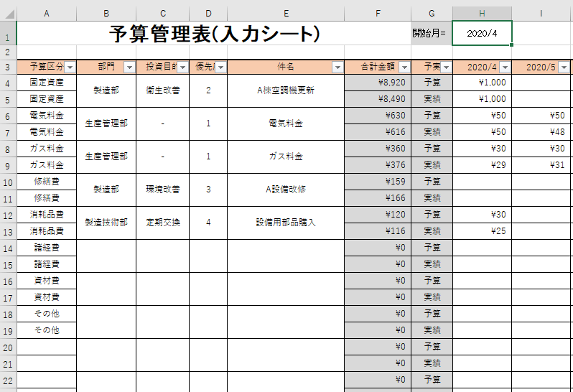Click the Select All corner triangle
573x392 pixels.
(x=9, y=14)
